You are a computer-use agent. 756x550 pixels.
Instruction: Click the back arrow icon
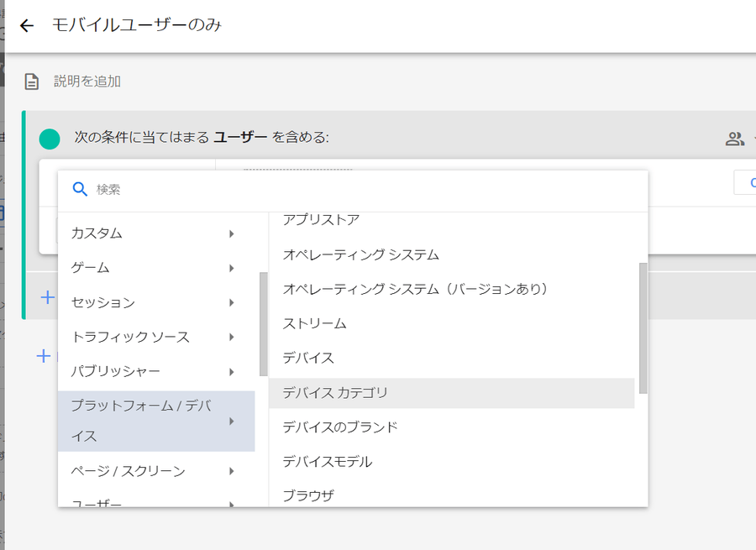click(27, 26)
